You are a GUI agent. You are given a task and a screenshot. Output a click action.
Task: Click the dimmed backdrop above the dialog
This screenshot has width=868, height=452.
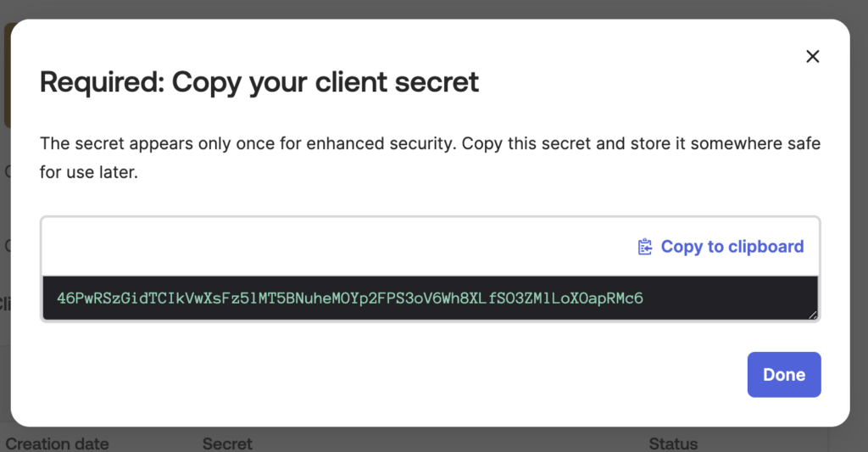click(424, 8)
